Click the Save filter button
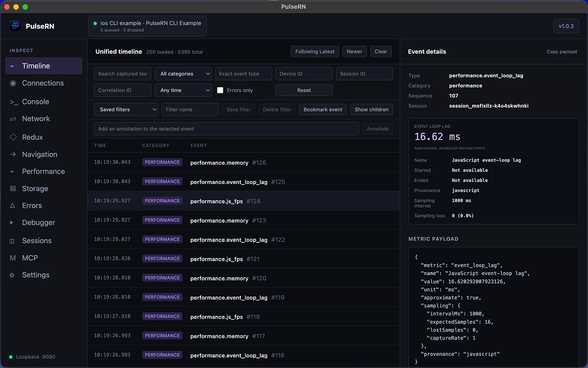The image size is (588, 368). (x=239, y=110)
